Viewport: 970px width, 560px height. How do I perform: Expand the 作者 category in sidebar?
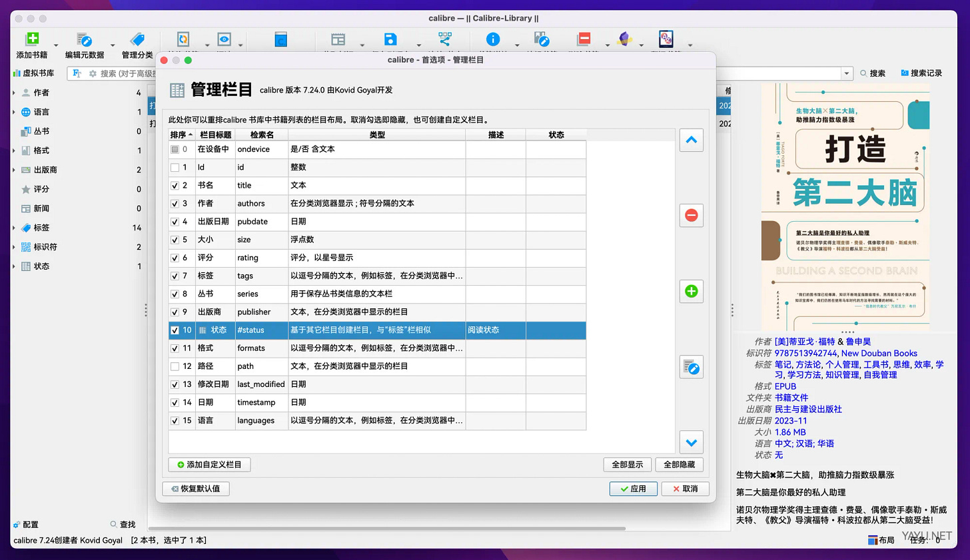click(x=14, y=93)
